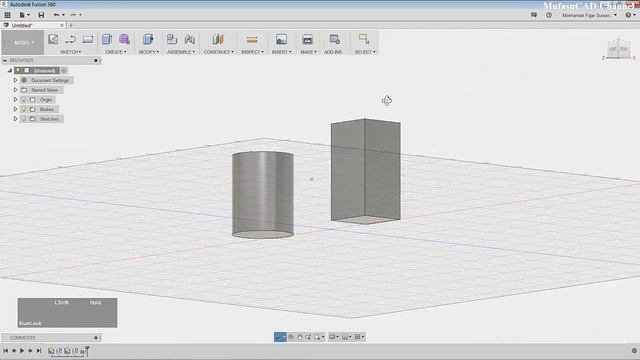Open the MODEL workspace switcher

[x=23, y=42]
